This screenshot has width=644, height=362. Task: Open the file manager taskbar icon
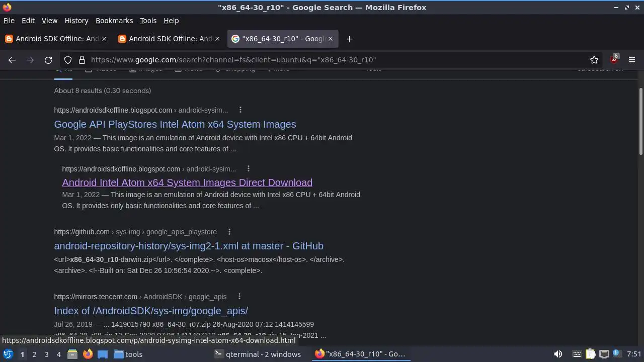coord(72,354)
